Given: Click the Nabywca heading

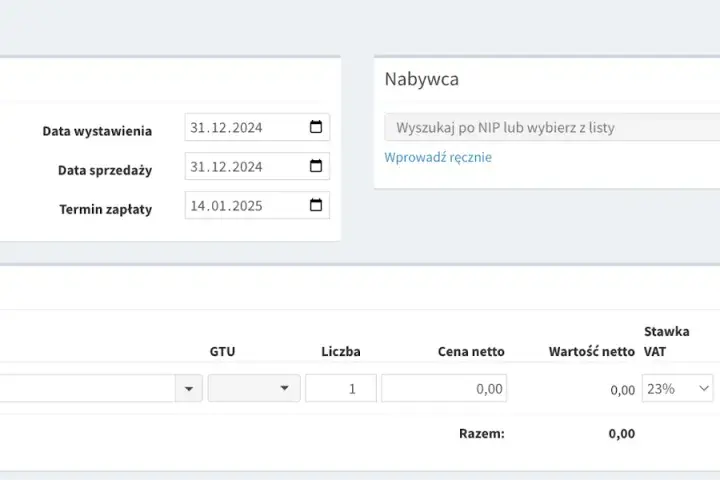Looking at the screenshot, I should (422, 79).
